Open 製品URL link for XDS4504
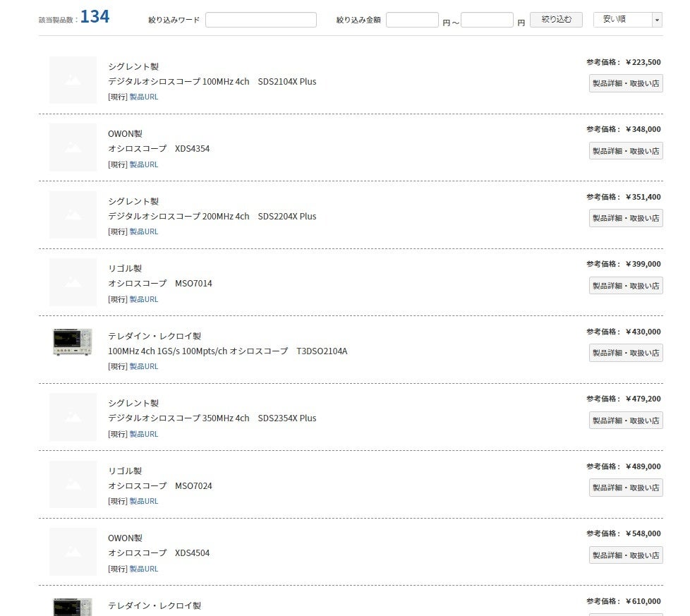This screenshot has width=690, height=616. coord(143,569)
